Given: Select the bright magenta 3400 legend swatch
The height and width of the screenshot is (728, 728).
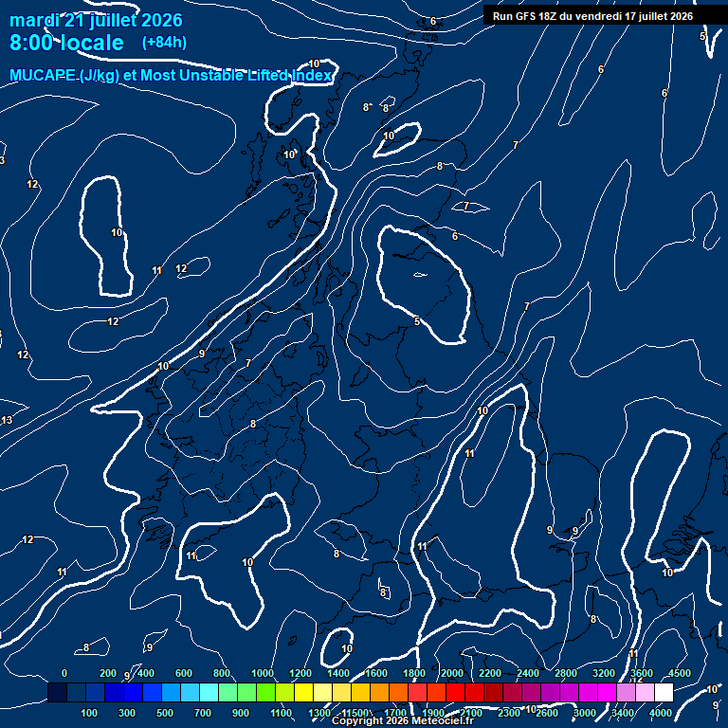Looking at the screenshot, I should 607,692.
